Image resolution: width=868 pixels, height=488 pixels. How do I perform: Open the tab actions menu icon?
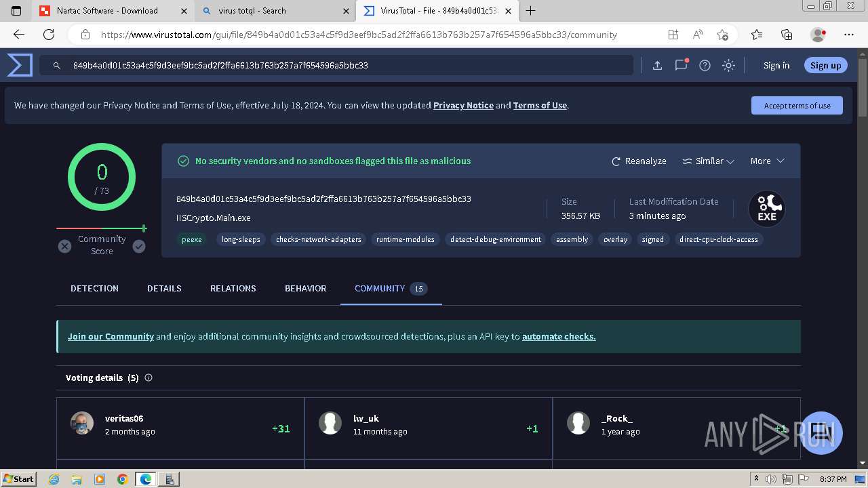tap(16, 11)
